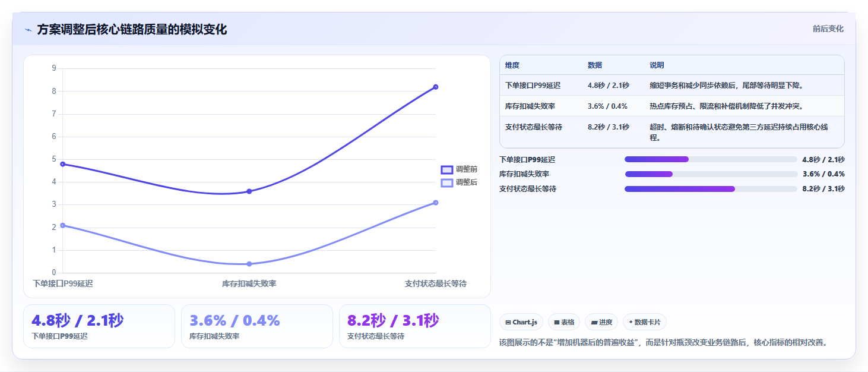Image resolution: width=868 pixels, height=372 pixels.
Task: Click the 进度 tag icon
Action: coord(594,322)
